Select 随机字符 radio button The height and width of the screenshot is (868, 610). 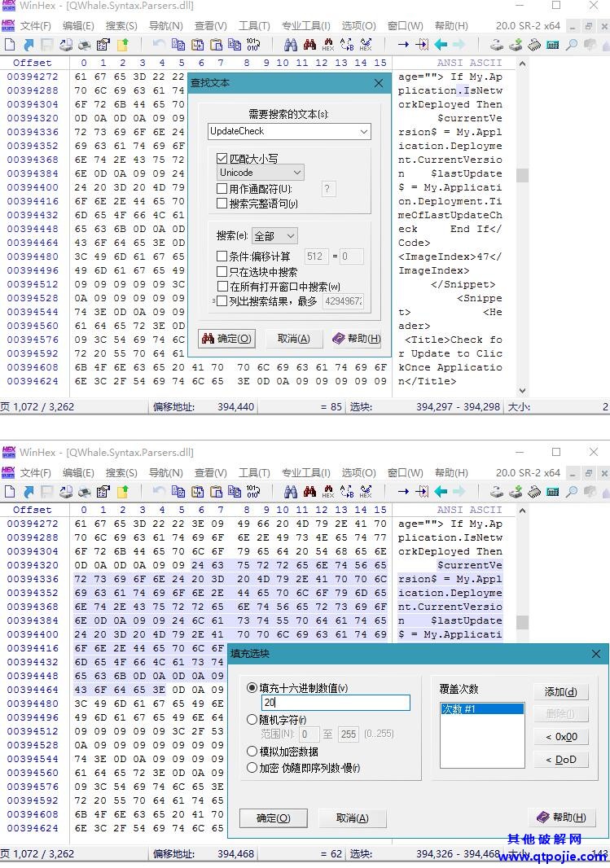click(252, 720)
